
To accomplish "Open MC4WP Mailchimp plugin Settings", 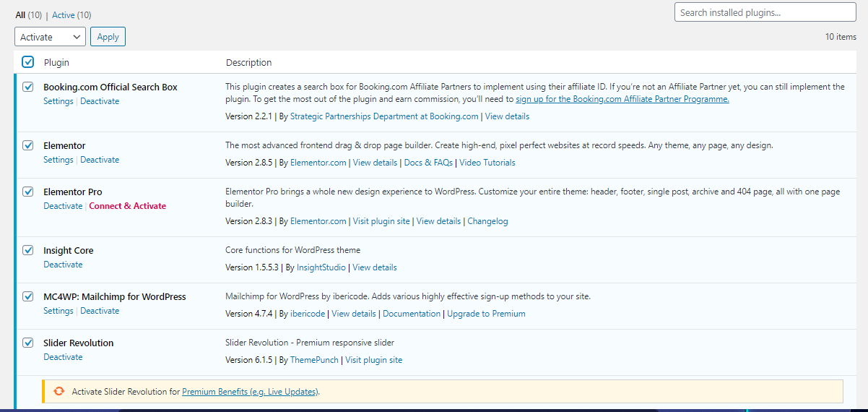I will pos(58,311).
